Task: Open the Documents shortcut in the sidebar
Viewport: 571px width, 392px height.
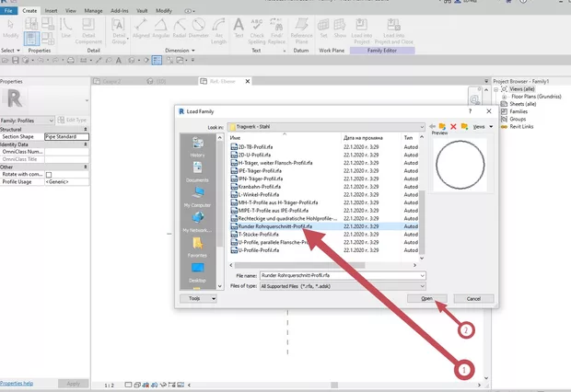Action: pos(198,171)
